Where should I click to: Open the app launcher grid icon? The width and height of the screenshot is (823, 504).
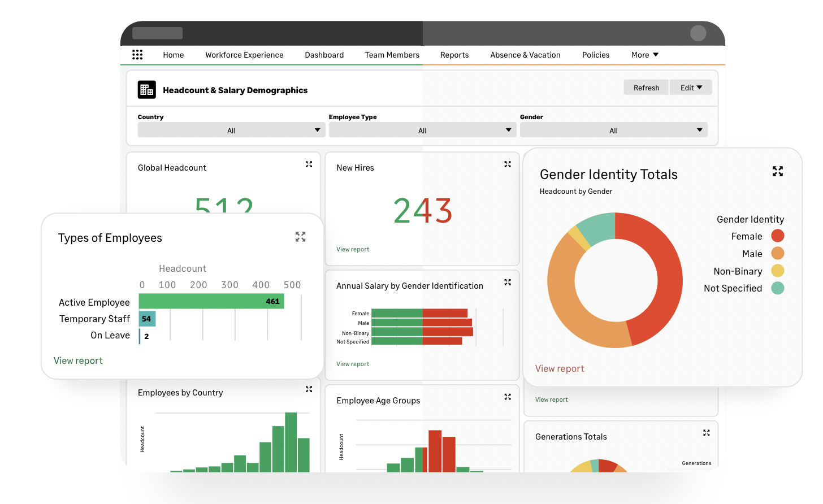tap(137, 55)
